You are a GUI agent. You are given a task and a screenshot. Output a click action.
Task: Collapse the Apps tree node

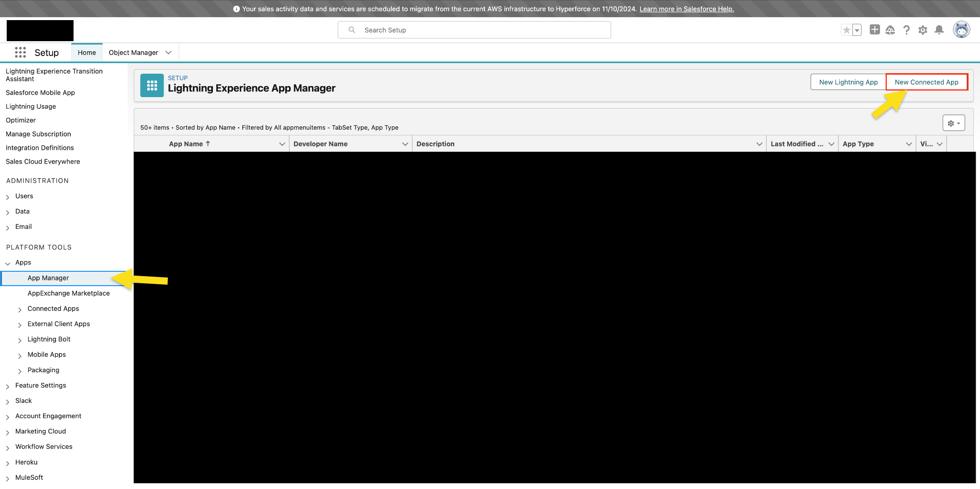tap(8, 263)
